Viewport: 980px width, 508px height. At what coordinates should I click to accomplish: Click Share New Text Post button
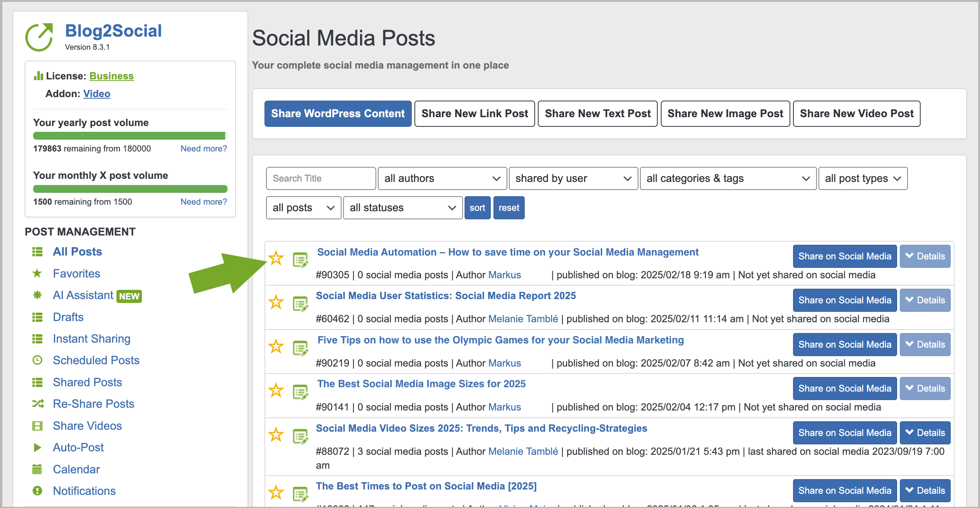pyautogui.click(x=598, y=114)
